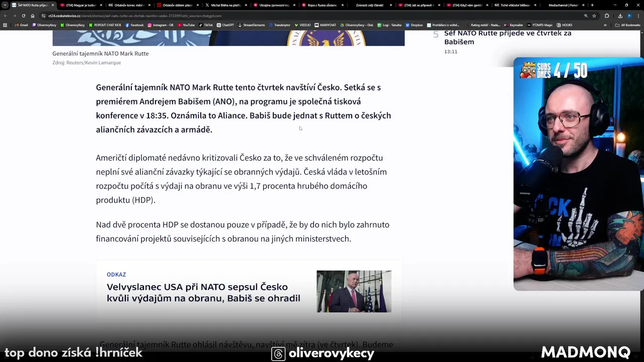Open the Chrome profile avatar
644x362 pixels.
point(629,16)
